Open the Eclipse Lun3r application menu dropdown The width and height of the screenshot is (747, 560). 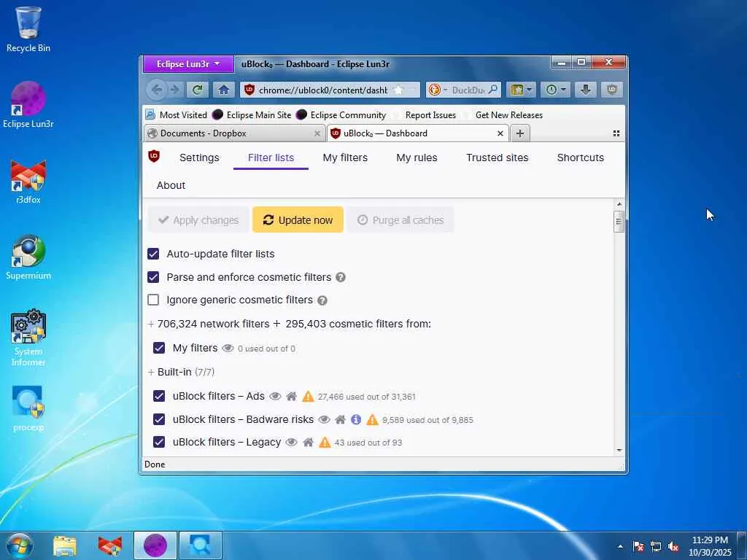[188, 64]
